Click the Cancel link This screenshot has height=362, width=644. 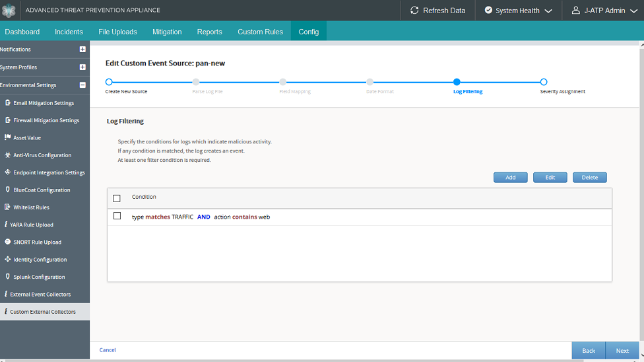[x=108, y=350]
